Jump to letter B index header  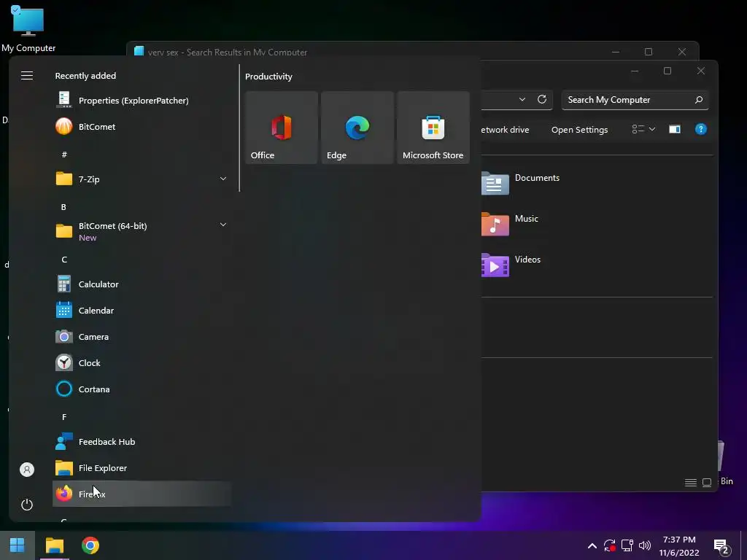click(64, 207)
